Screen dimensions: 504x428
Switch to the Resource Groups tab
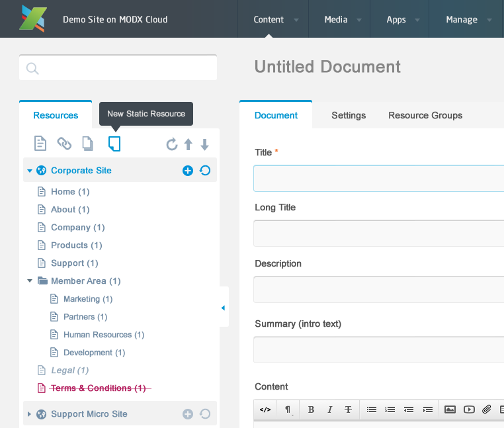coord(425,115)
